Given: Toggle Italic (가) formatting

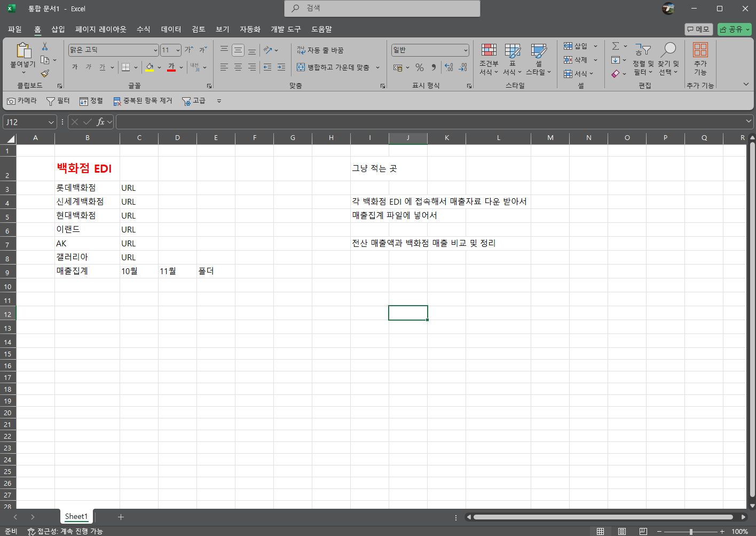Looking at the screenshot, I should 89,67.
